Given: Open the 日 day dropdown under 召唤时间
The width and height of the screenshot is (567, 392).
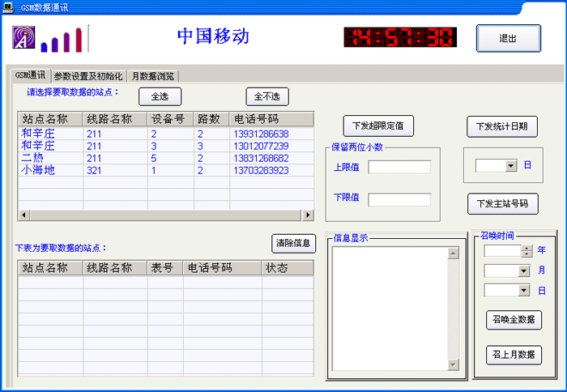Looking at the screenshot, I should tap(523, 290).
